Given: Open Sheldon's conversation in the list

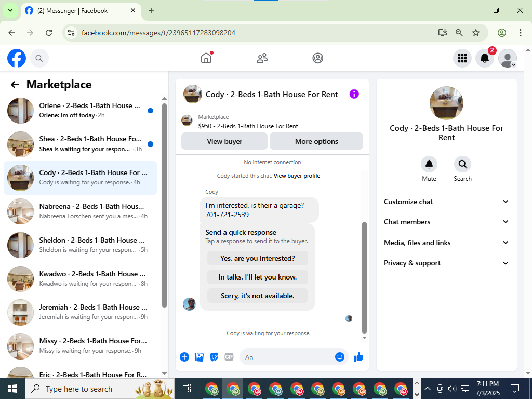Looking at the screenshot, I should pyautogui.click(x=80, y=245).
